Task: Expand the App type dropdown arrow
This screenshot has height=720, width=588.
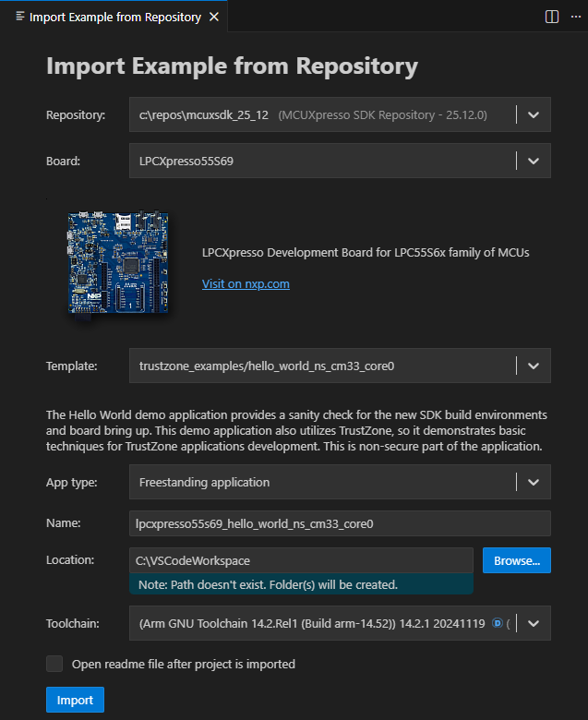Action: (534, 482)
